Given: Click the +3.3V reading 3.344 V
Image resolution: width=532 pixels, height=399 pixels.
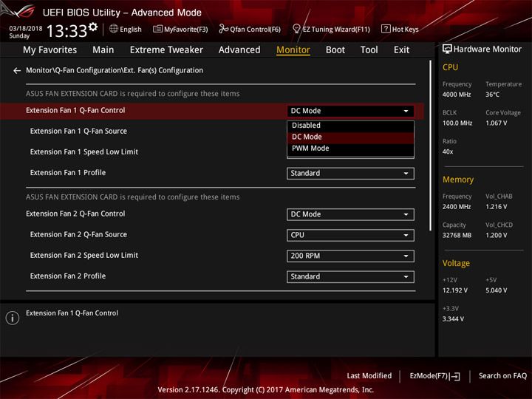Looking at the screenshot, I should tap(453, 319).
